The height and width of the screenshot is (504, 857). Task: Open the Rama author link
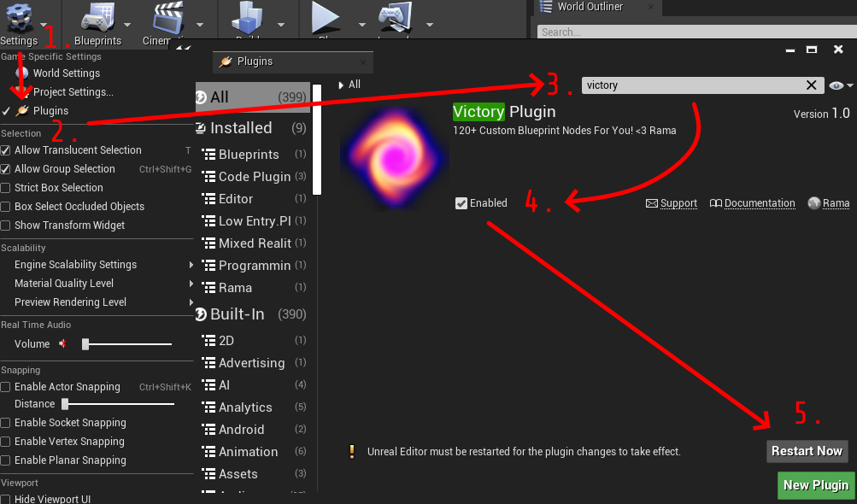coord(836,203)
